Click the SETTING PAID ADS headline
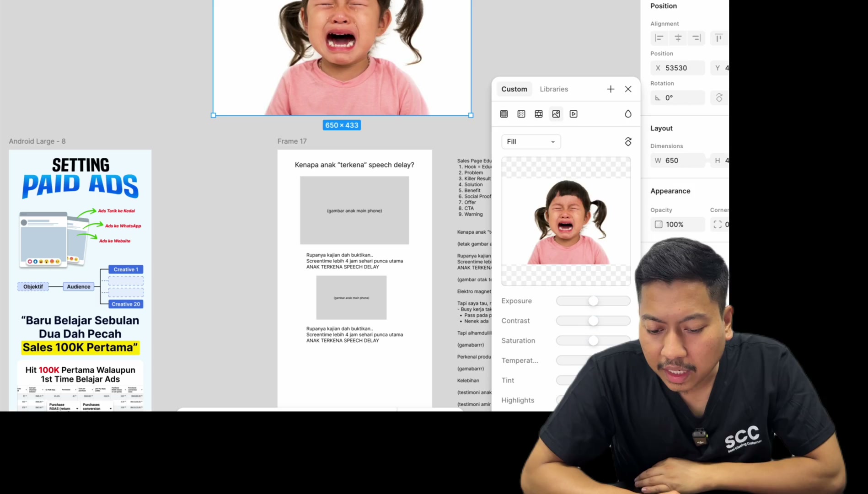The height and width of the screenshot is (494, 868). pyautogui.click(x=80, y=178)
